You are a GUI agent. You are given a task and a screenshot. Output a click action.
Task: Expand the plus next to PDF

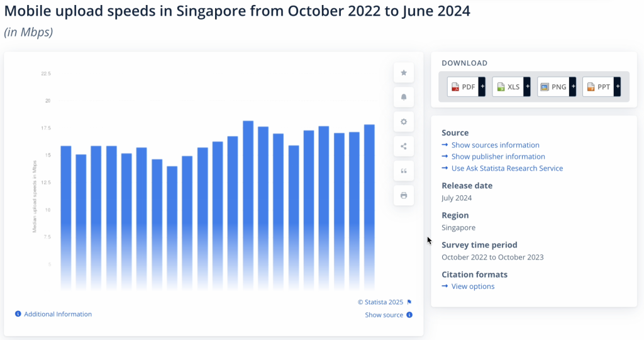pos(482,87)
